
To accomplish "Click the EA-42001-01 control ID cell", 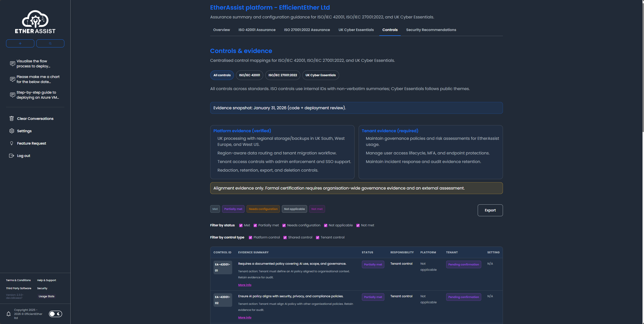I will (223, 267).
